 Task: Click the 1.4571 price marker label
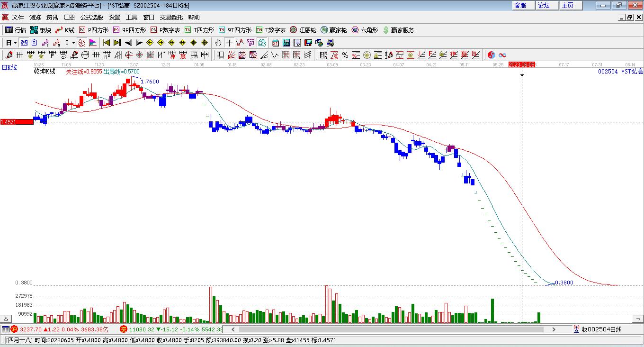(x=17, y=122)
